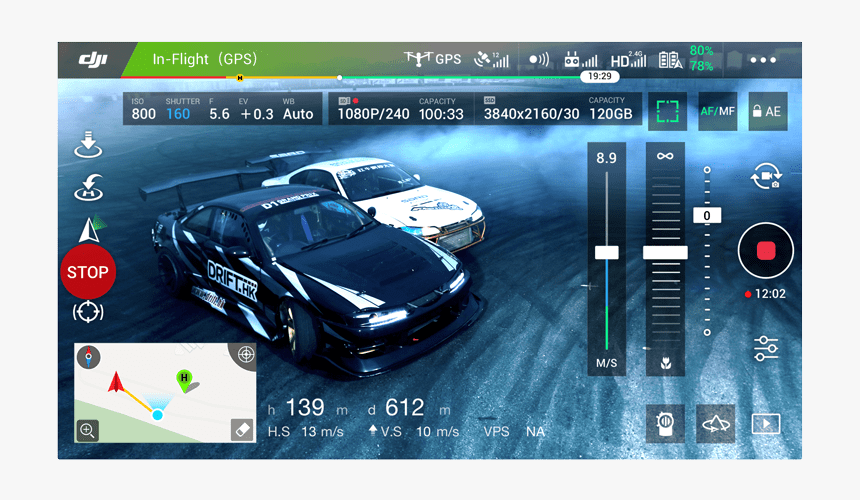Toggle the green focus frame icon
860x500 pixels.
[x=667, y=111]
